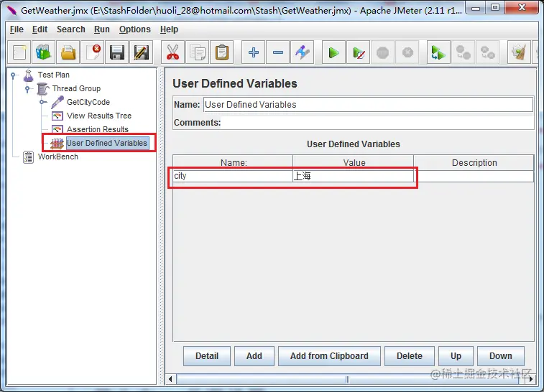Click the Paste clipboard icon
544x392 pixels.
[221, 52]
